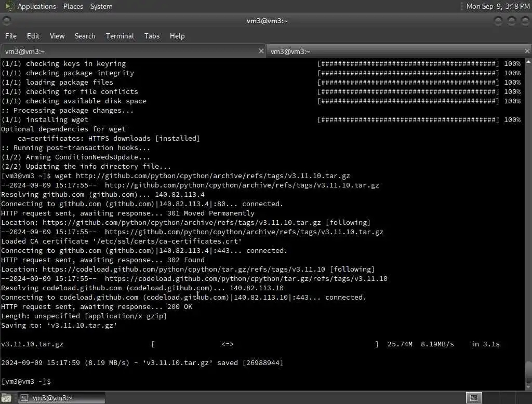Viewport: 532px width, 404px height.
Task: Click the '302 Found' response line
Action: coord(103,260)
